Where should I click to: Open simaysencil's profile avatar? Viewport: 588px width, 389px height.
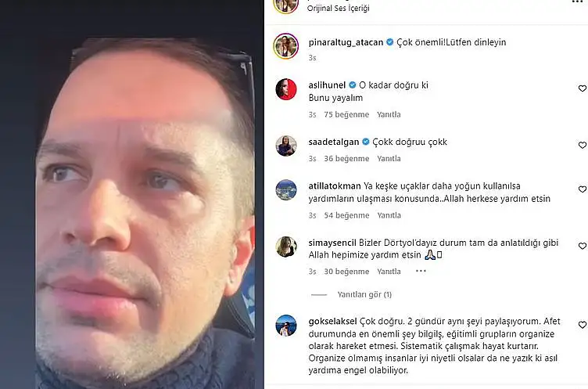286,247
